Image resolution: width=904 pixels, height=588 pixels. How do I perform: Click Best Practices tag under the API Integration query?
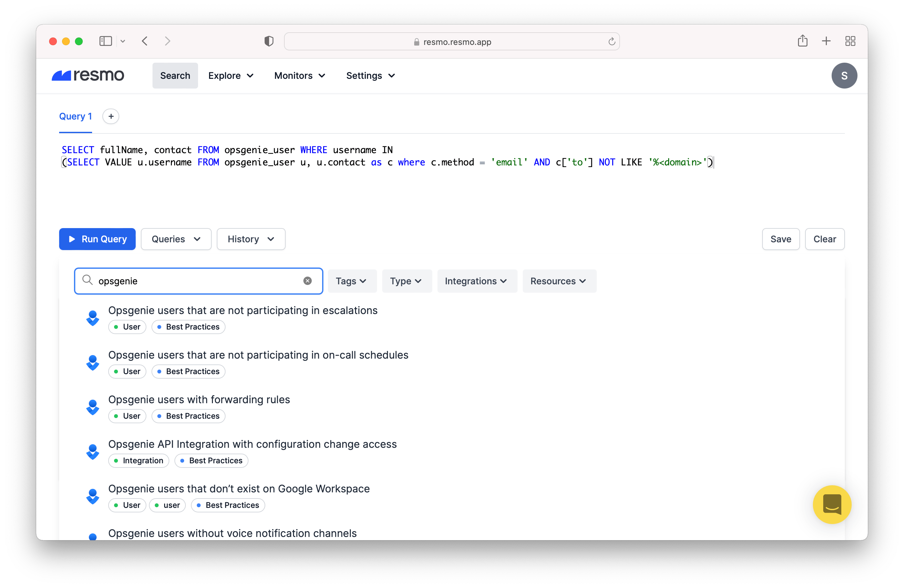(x=211, y=460)
